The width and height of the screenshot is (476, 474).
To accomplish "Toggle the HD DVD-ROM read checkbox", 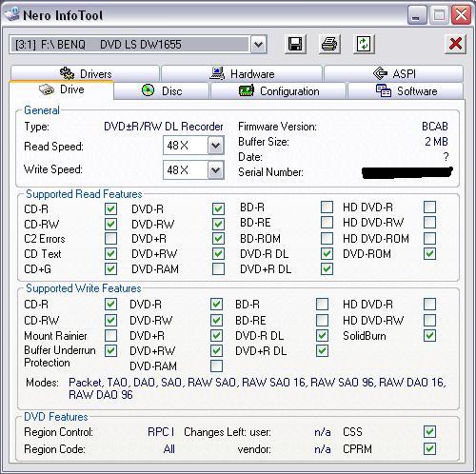I will pos(429,238).
